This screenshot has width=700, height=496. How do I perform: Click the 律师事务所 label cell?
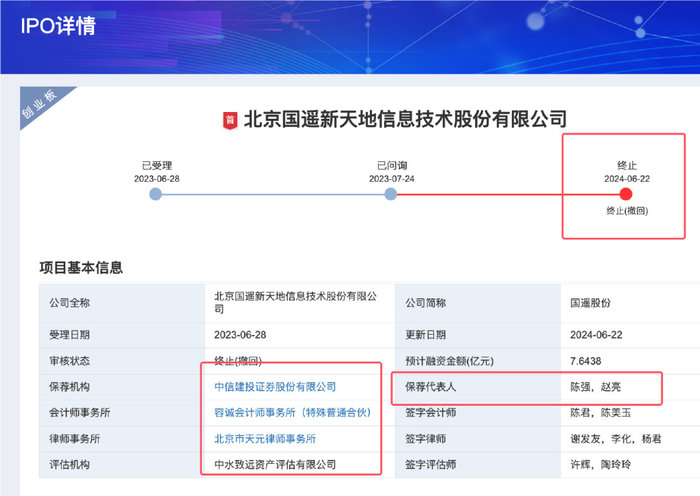122,438
